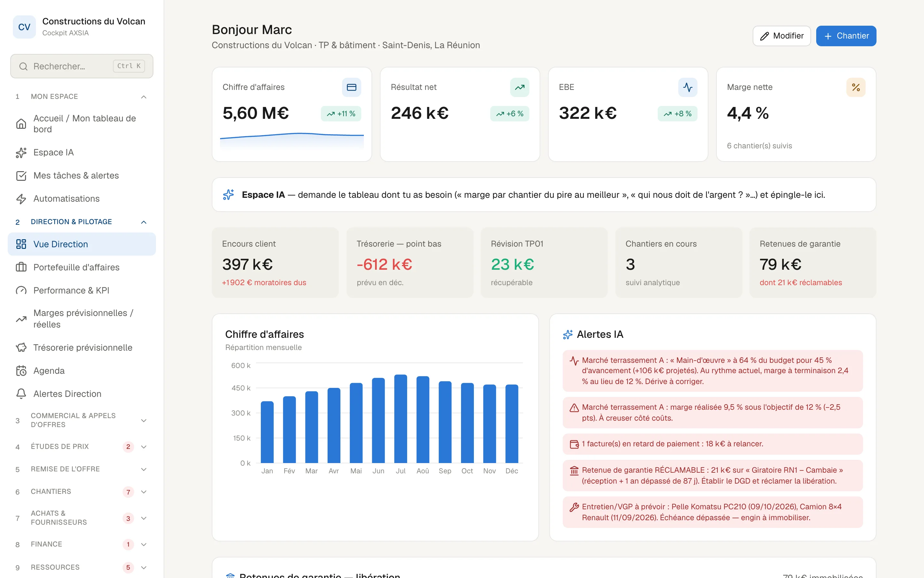Click the +11 % trend badge

(x=341, y=114)
